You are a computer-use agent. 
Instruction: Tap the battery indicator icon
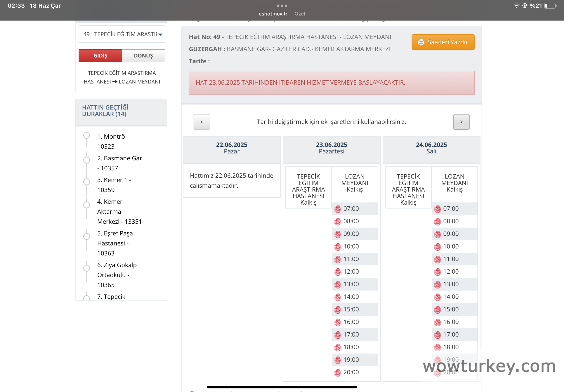point(550,6)
